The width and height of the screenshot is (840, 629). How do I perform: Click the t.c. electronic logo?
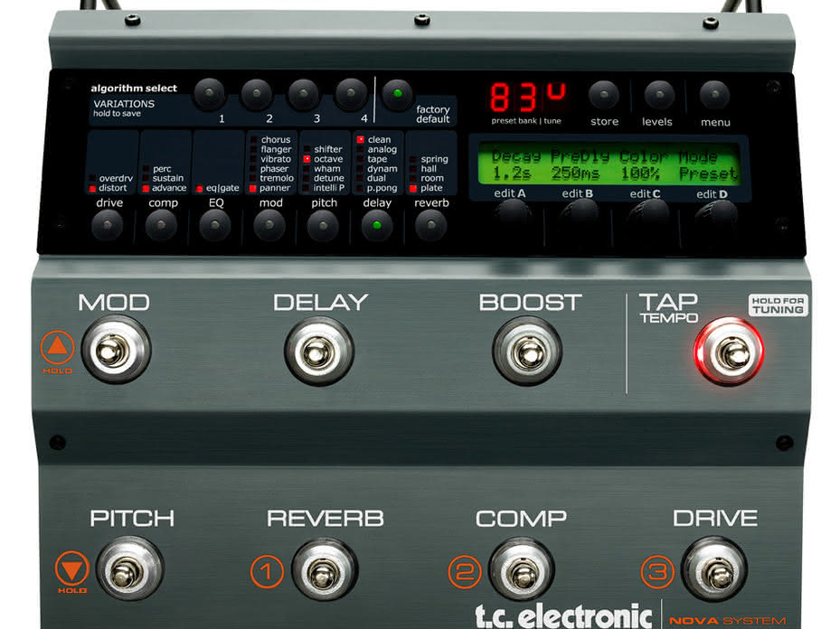click(563, 615)
